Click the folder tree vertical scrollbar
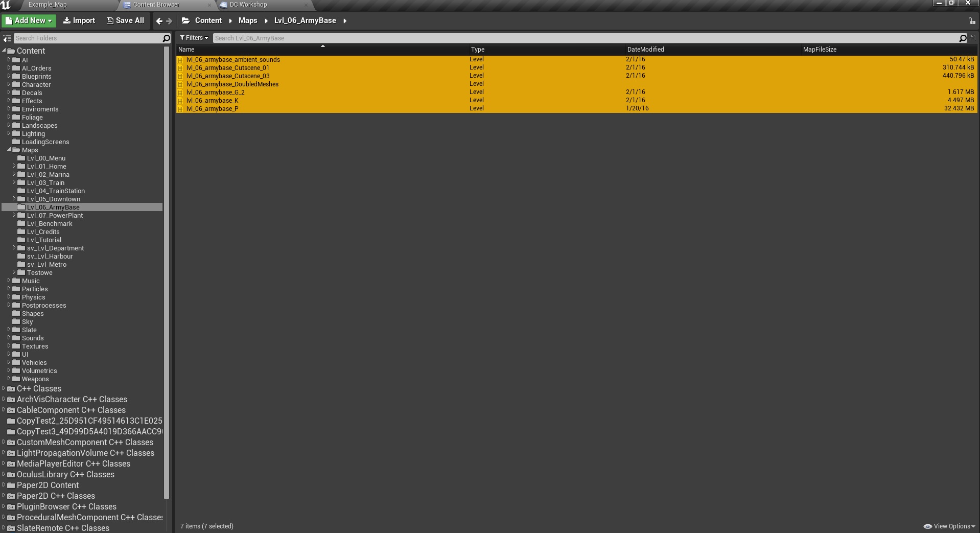Screen dimensions: 980x533 point(166,272)
